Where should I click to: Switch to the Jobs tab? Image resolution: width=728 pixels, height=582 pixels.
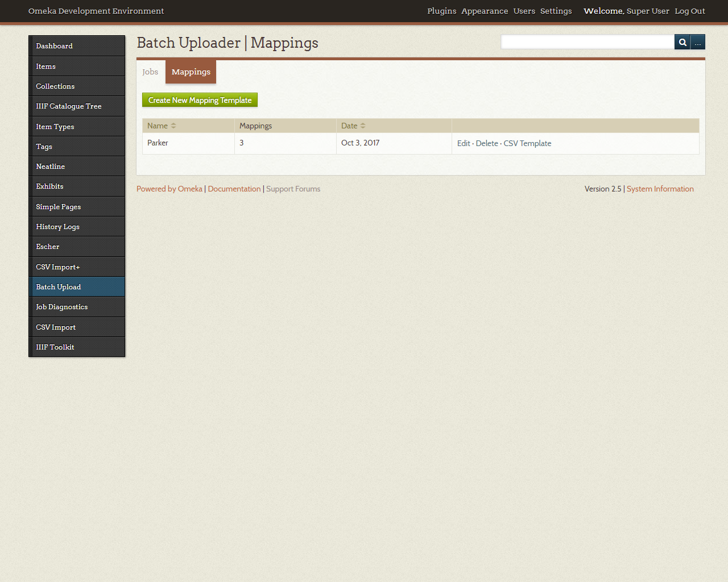(x=150, y=72)
